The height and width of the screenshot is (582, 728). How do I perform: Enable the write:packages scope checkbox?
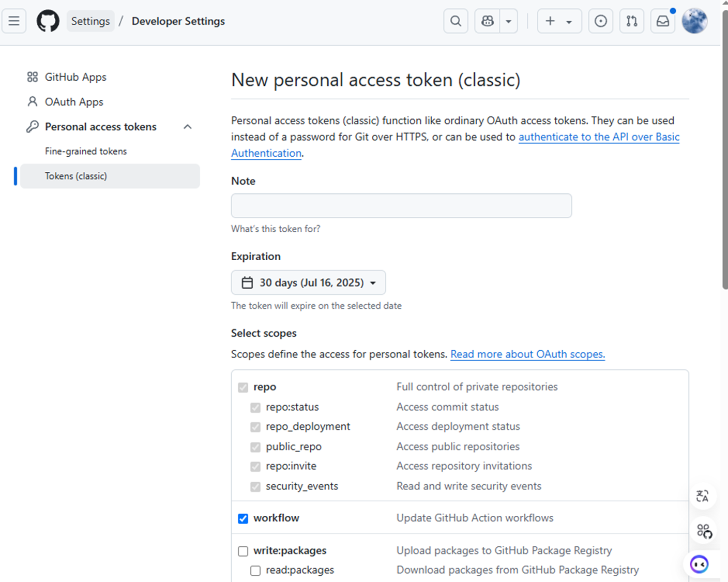coord(243,551)
